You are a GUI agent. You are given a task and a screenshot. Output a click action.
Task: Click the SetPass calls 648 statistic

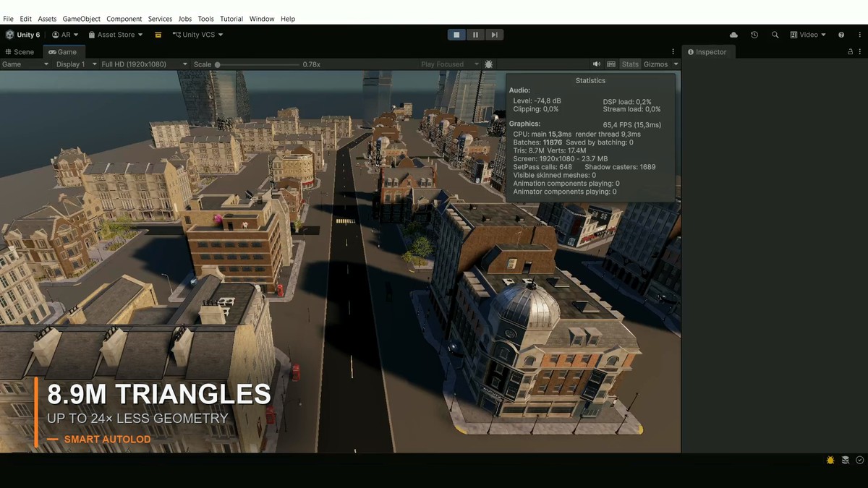(x=542, y=167)
